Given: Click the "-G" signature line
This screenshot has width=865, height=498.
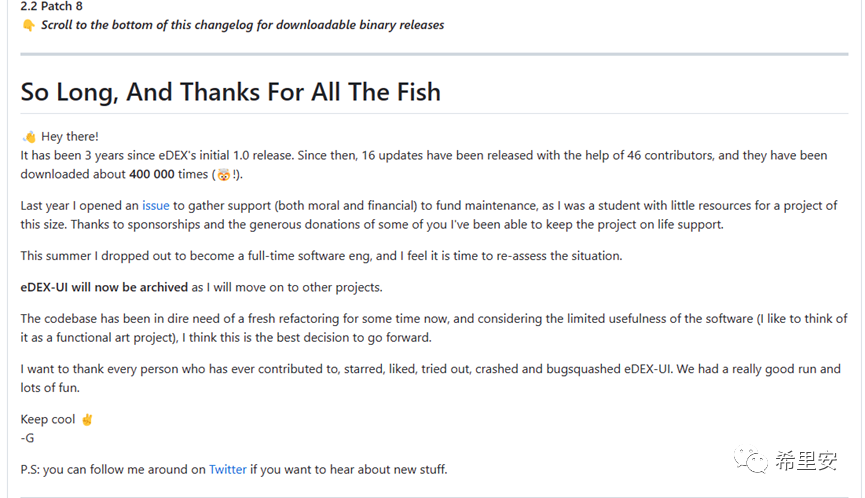Looking at the screenshot, I should tap(27, 438).
